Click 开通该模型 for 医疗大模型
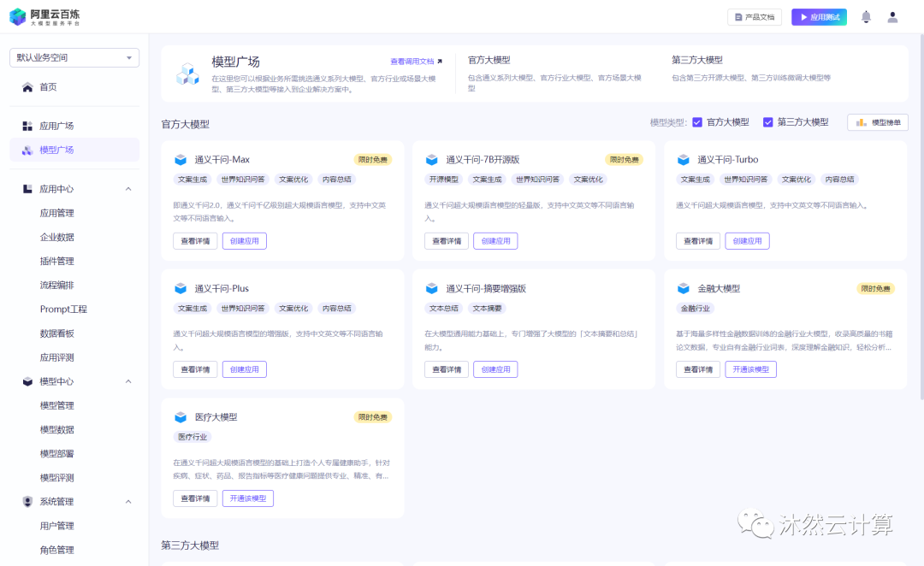 point(248,498)
